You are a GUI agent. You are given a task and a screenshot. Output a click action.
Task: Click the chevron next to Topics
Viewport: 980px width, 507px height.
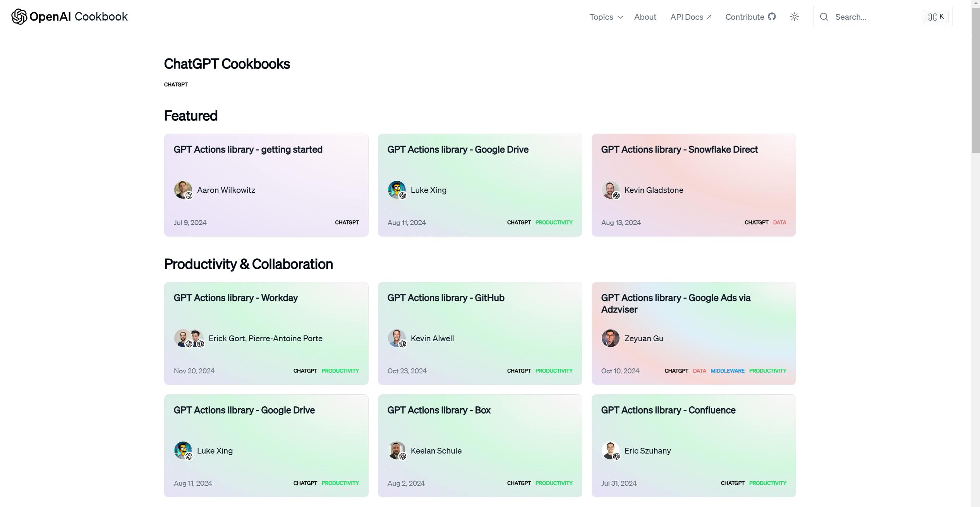(620, 17)
